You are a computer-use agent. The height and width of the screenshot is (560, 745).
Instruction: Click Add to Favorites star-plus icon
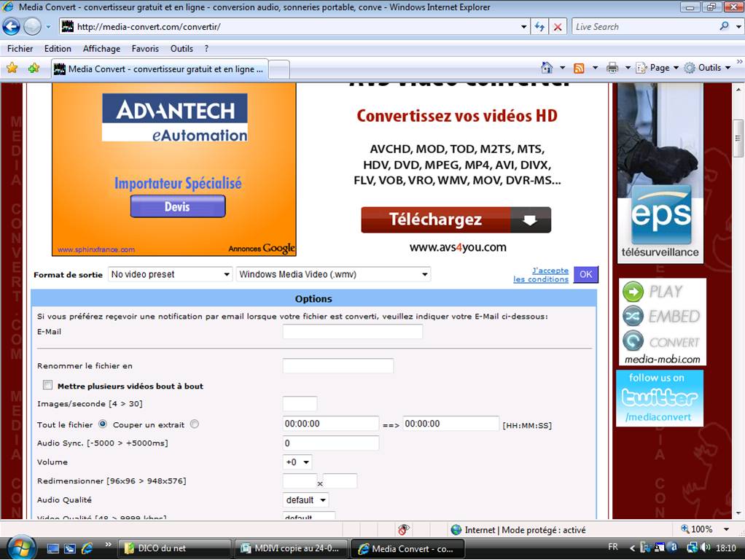(34, 68)
